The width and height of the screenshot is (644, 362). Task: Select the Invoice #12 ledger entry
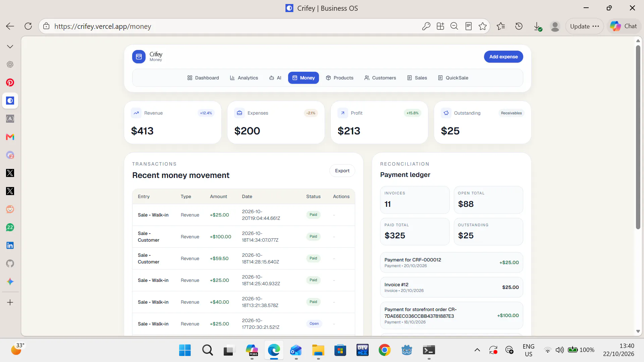[451, 287]
